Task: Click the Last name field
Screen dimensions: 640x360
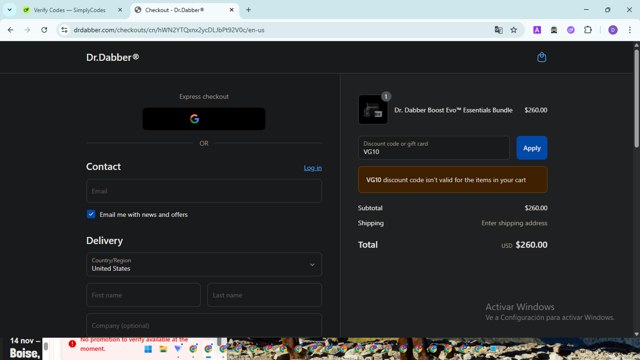Action: (264, 295)
